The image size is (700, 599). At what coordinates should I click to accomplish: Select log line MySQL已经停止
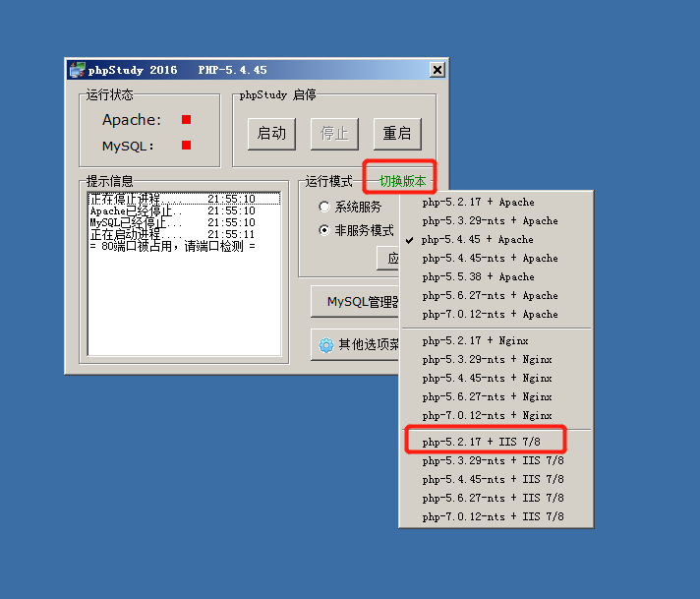(x=185, y=222)
